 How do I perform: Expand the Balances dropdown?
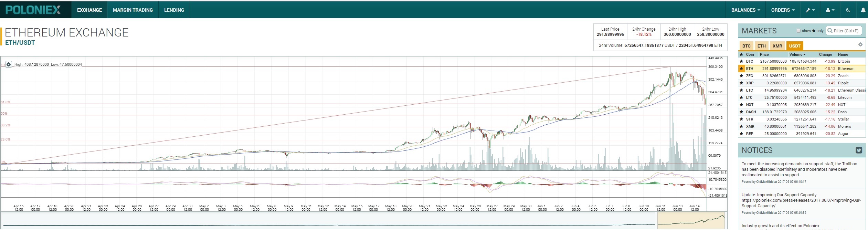[745, 10]
